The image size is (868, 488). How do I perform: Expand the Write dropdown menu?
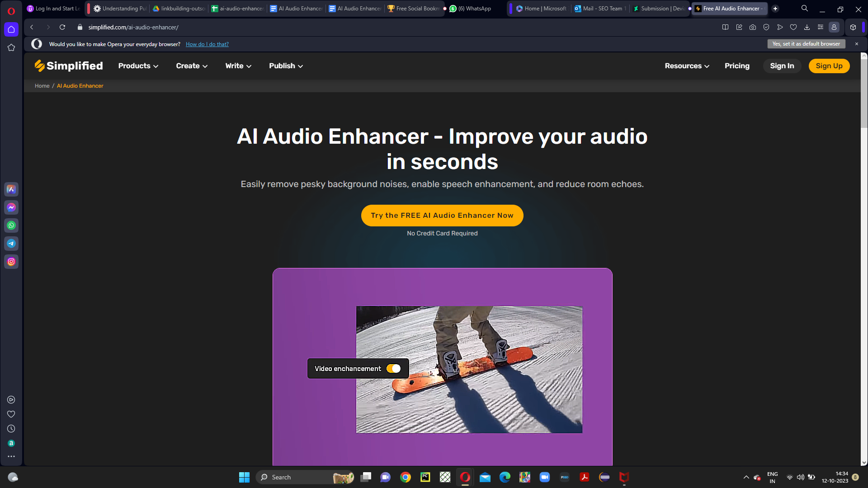coord(238,66)
